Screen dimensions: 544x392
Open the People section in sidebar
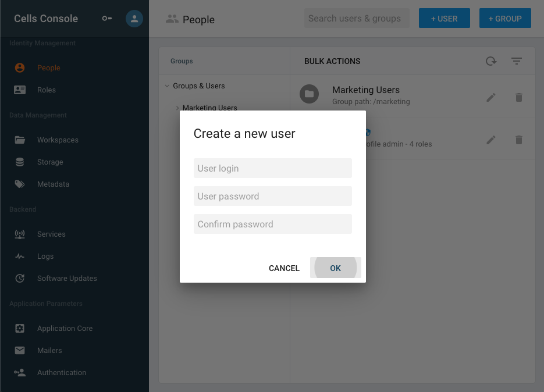pos(48,68)
